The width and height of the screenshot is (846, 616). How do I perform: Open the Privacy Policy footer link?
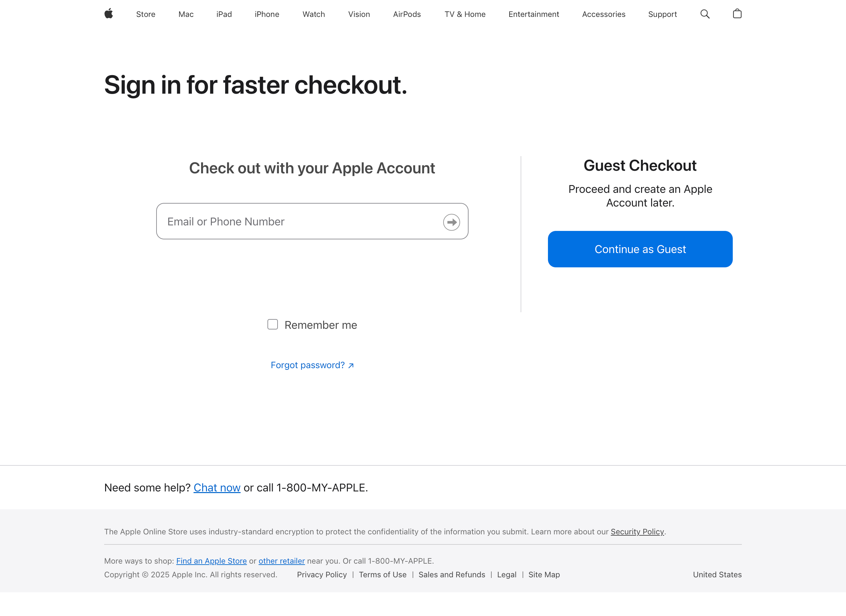point(321,575)
